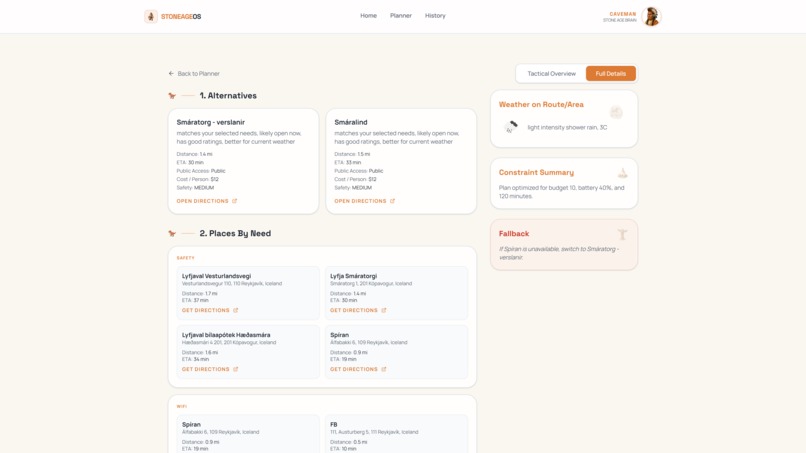Click the Weather on Route/Area heading
Image resolution: width=806 pixels, height=453 pixels.
pos(541,104)
